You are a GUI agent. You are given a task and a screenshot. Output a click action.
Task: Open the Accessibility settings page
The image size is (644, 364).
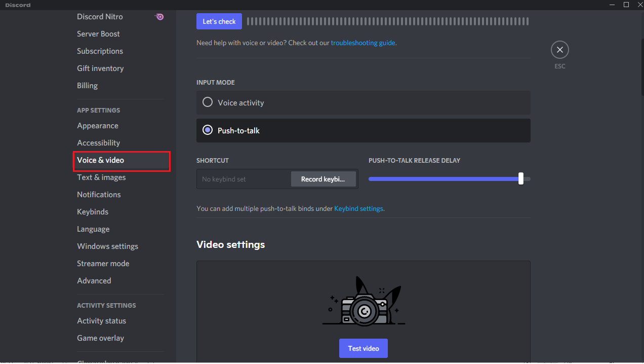(x=99, y=142)
